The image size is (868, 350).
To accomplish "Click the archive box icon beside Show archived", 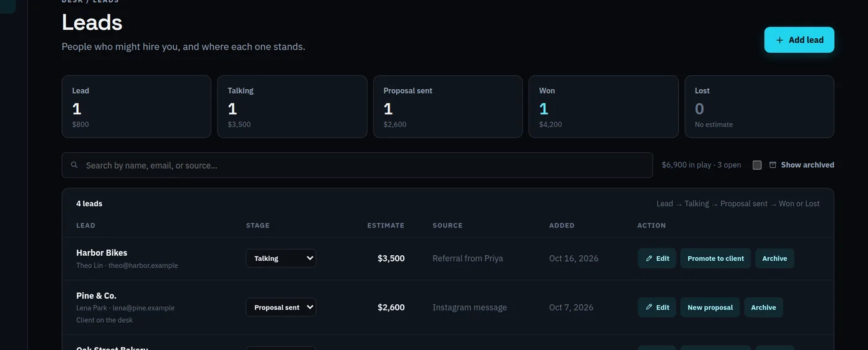I will [773, 165].
